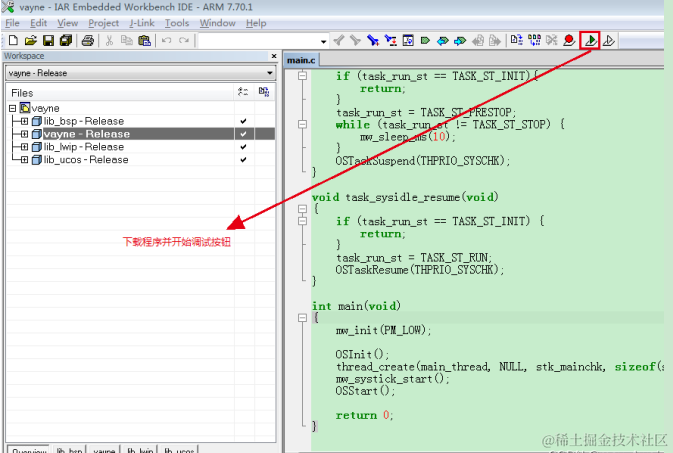Paste using the clipboard icon
673x453 pixels.
pos(145,40)
